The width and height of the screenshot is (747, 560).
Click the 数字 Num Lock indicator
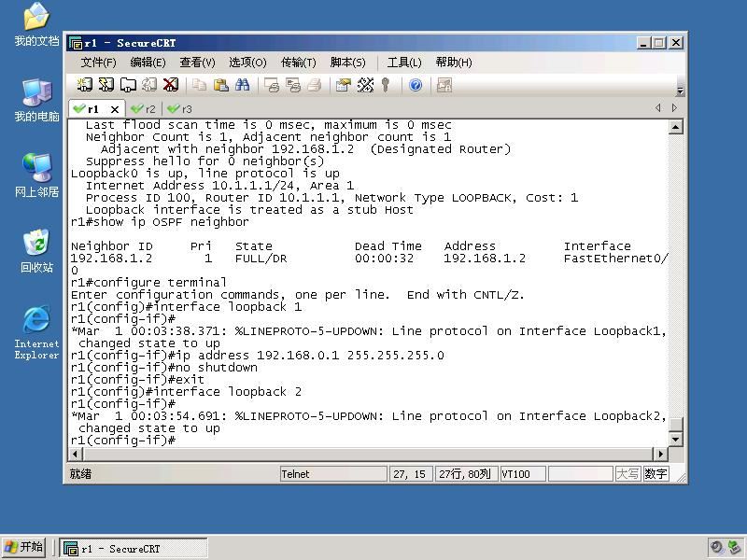click(x=655, y=474)
